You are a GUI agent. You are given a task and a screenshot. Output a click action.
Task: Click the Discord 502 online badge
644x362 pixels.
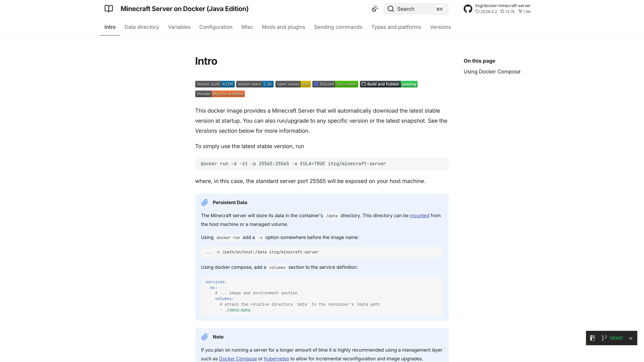[x=335, y=84]
